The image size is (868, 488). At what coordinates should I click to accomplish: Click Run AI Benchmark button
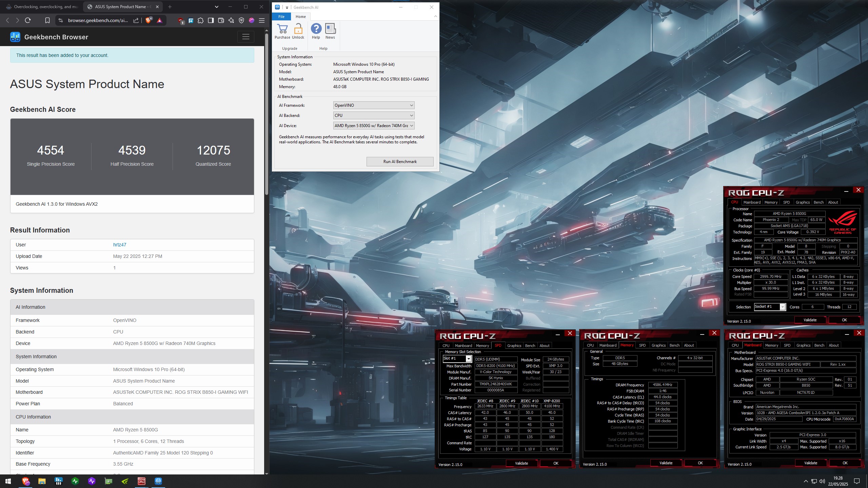400,162
